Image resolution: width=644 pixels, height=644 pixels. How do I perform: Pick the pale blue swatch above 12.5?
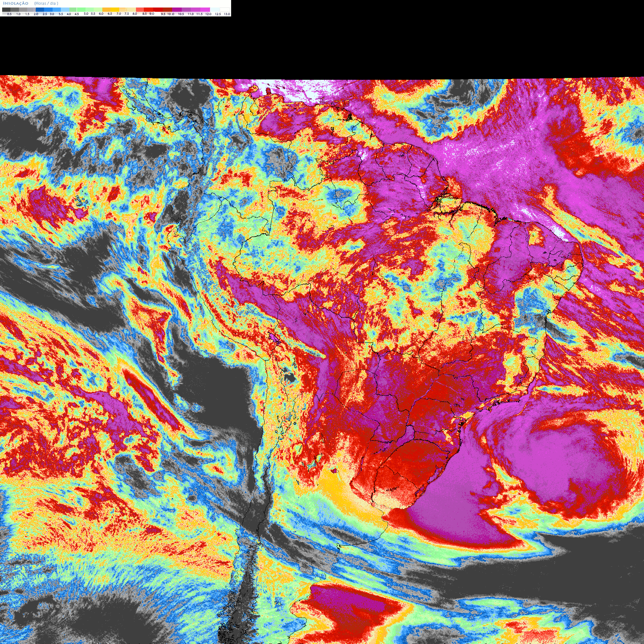pyautogui.click(x=215, y=10)
